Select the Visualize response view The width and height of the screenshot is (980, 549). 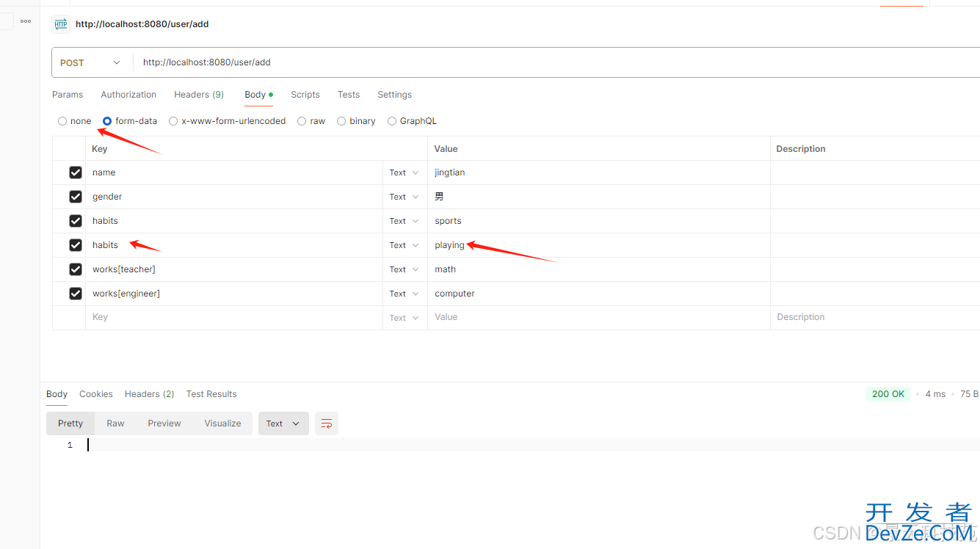222,423
